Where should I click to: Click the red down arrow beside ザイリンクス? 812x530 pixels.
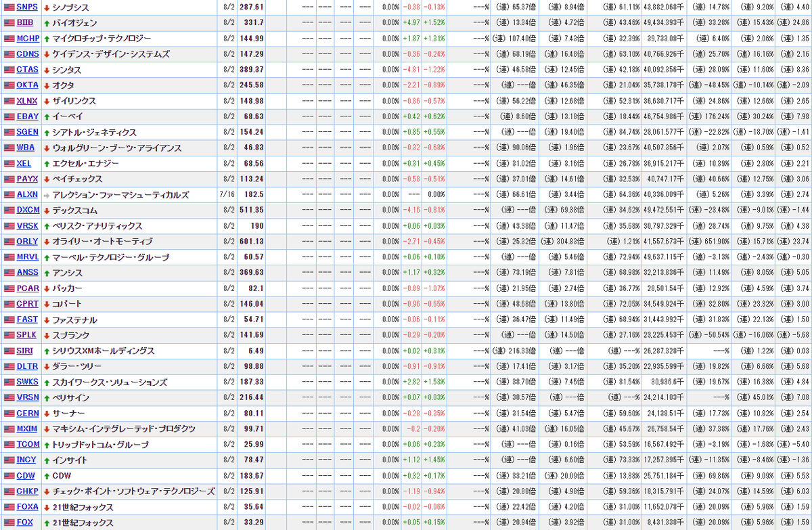47,101
